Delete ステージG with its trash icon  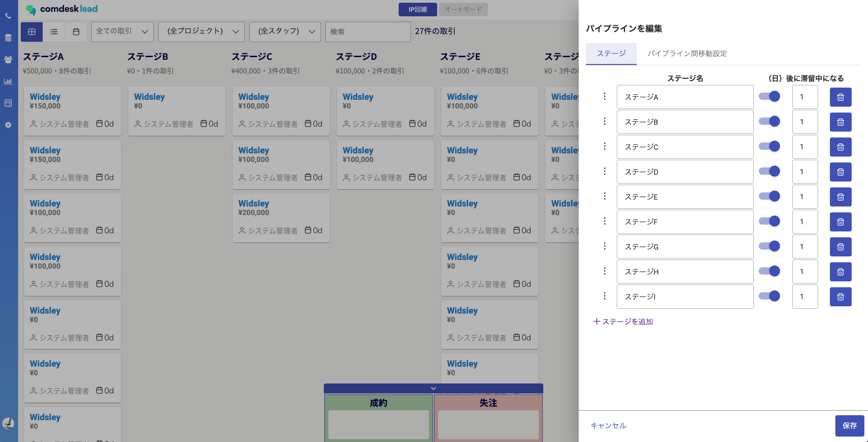click(840, 247)
